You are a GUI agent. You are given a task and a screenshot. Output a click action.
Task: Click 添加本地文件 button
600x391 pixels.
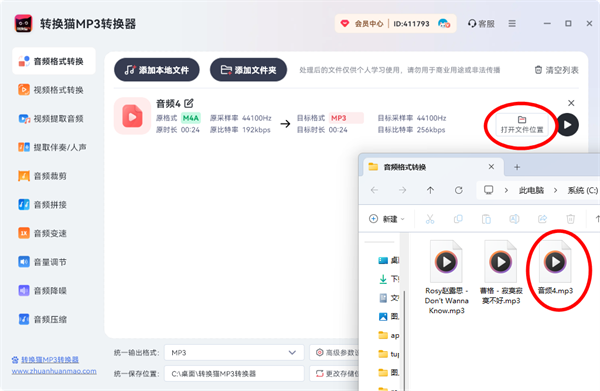point(157,70)
